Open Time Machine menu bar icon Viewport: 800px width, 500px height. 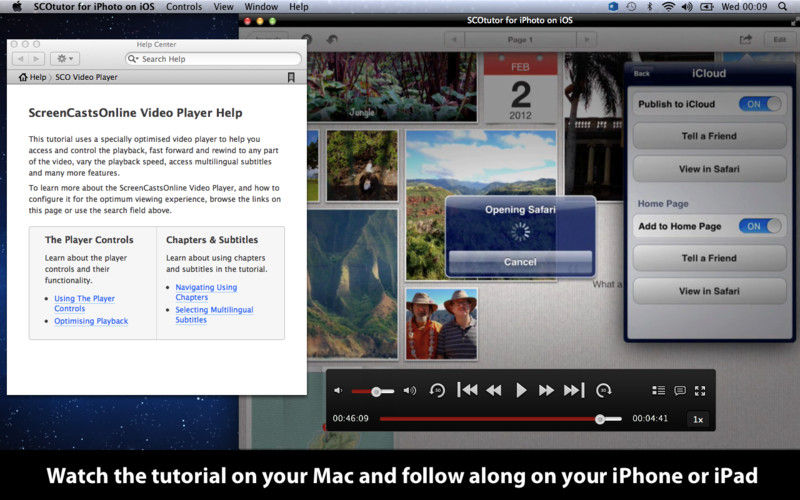pyautogui.click(x=631, y=7)
